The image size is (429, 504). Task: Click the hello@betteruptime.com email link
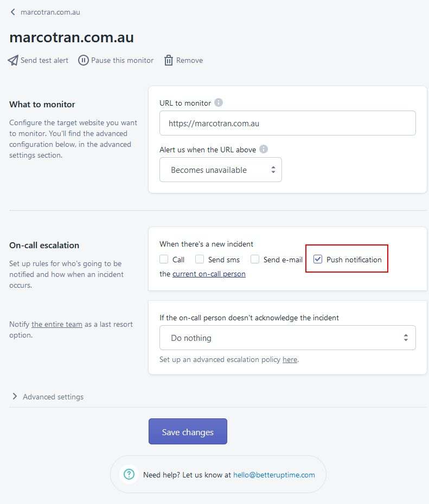tap(274, 475)
